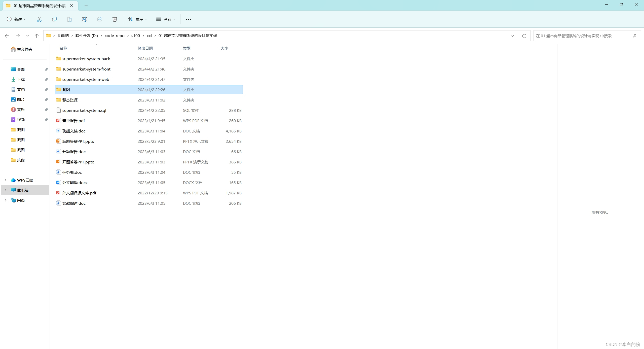Expand the 此电脑 tree node
The image size is (644, 349).
coord(6,190)
